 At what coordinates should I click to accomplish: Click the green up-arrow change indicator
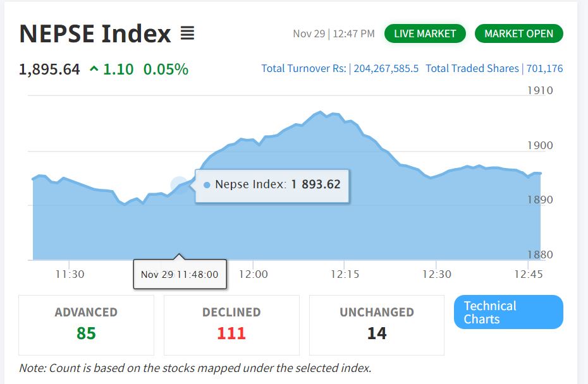pos(94,69)
